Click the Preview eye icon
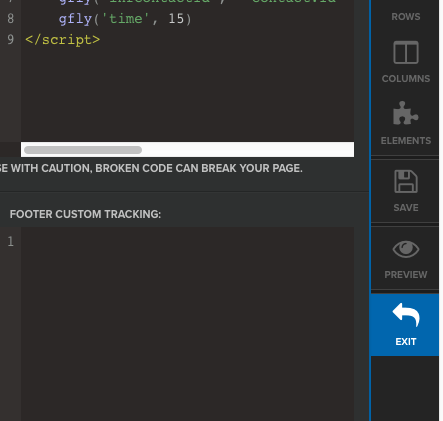 pos(406,249)
